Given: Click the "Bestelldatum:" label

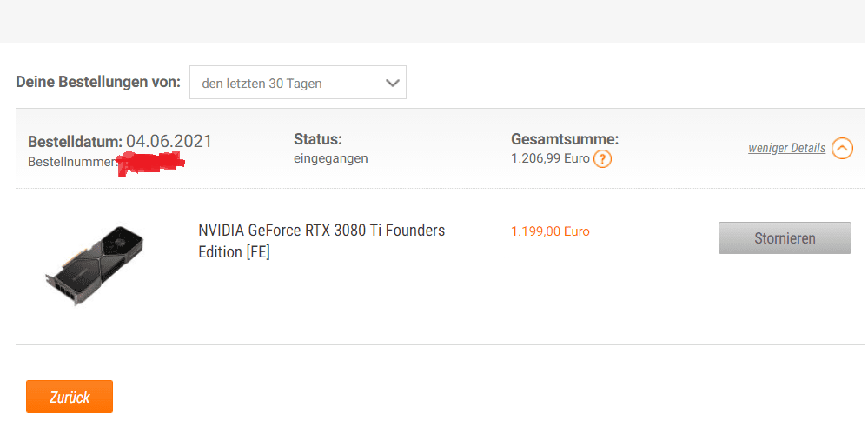Looking at the screenshot, I should coord(75,142).
